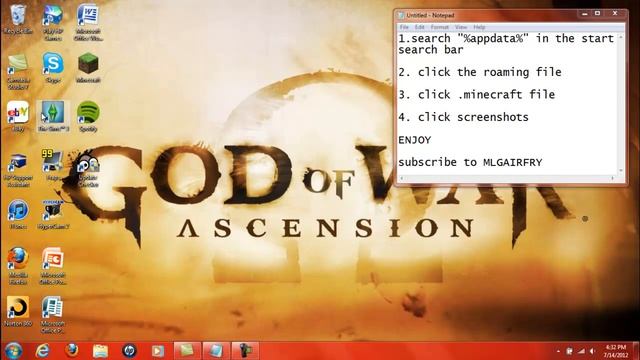Image resolution: width=640 pixels, height=360 pixels.
Task: Click the text 'subscribe to MLGAIRFRY'
Action: point(470,162)
